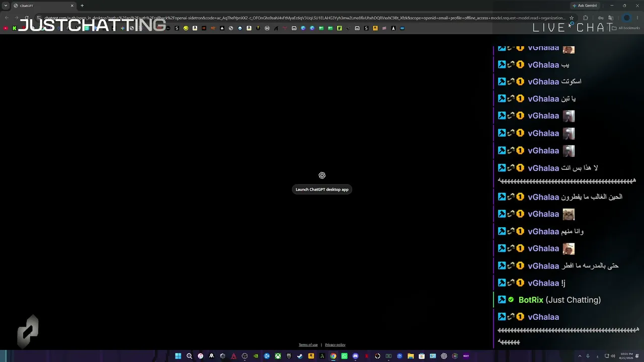
Task: Reload the current page
Action: click(26, 18)
